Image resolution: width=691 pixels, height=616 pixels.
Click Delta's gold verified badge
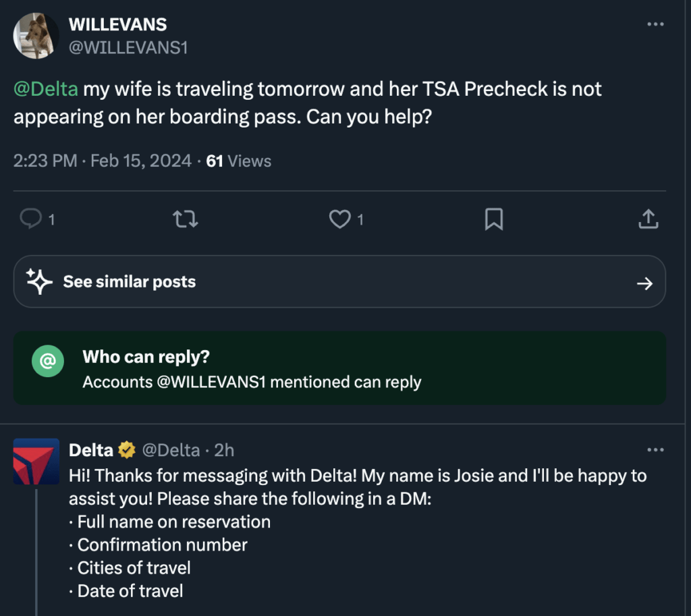click(126, 450)
